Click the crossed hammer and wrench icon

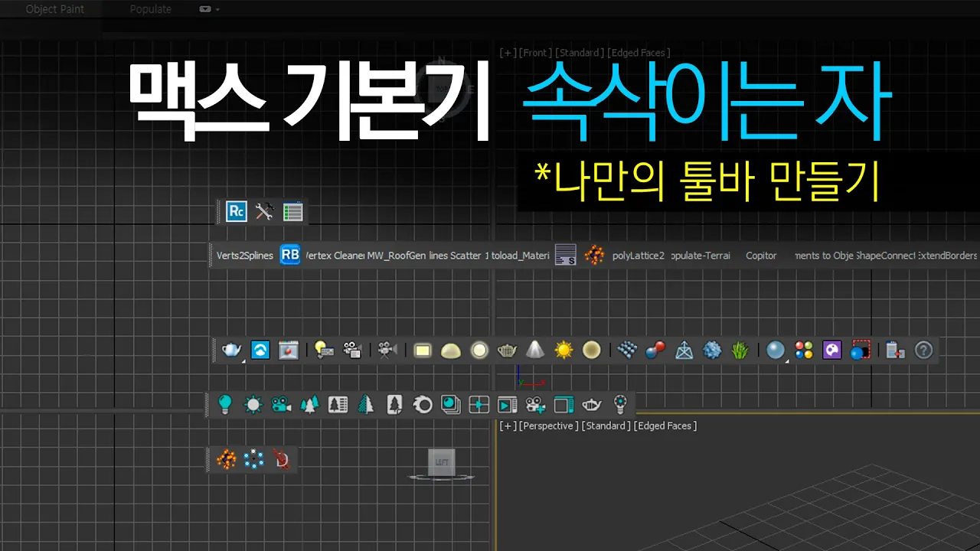coord(264,212)
